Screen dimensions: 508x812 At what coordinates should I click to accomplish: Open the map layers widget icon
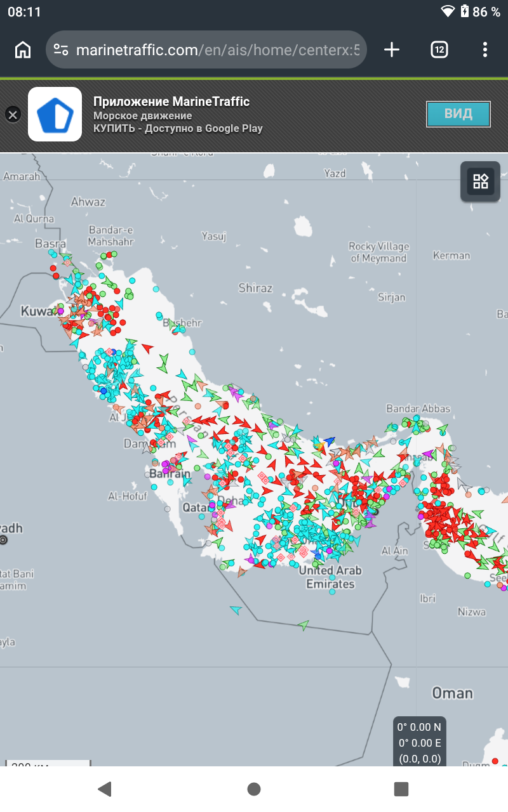[x=481, y=181]
